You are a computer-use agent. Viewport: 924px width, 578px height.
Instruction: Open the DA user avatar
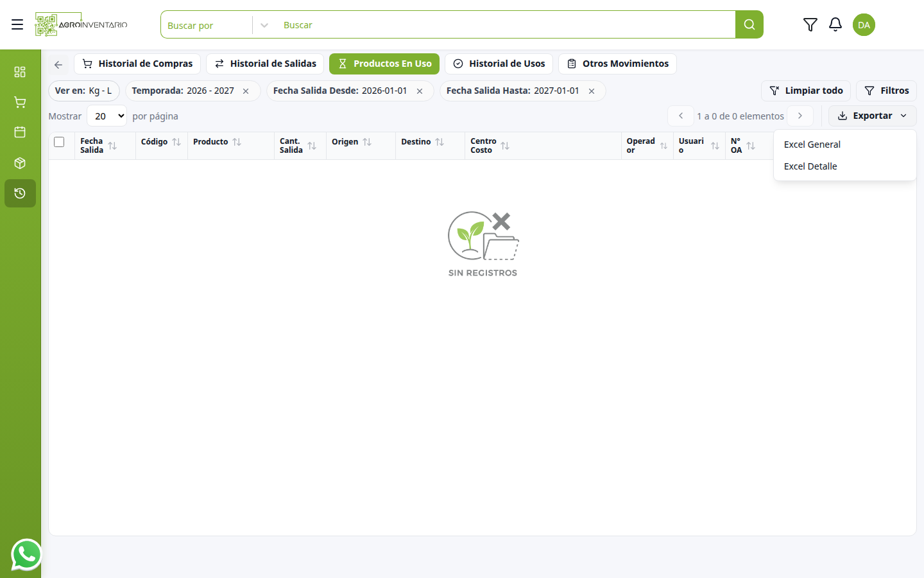[x=864, y=24]
